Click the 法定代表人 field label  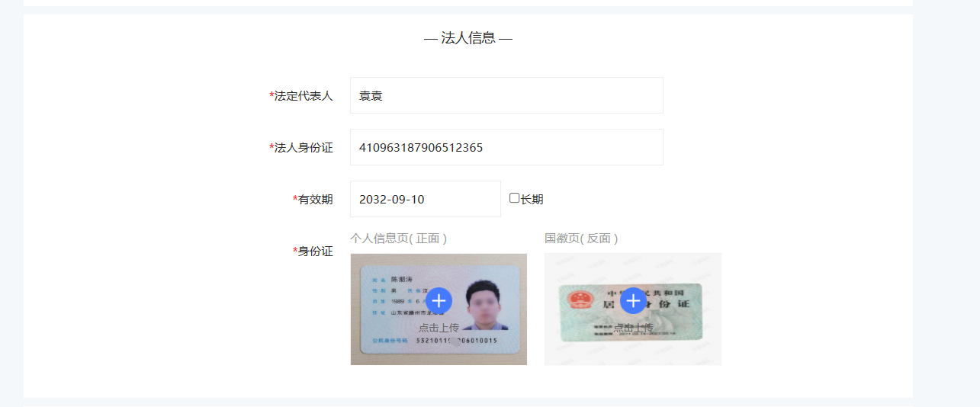click(303, 96)
